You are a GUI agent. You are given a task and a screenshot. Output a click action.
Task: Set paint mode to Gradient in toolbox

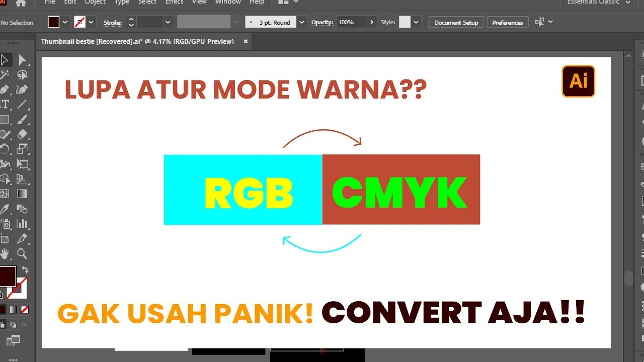[x=13, y=309]
